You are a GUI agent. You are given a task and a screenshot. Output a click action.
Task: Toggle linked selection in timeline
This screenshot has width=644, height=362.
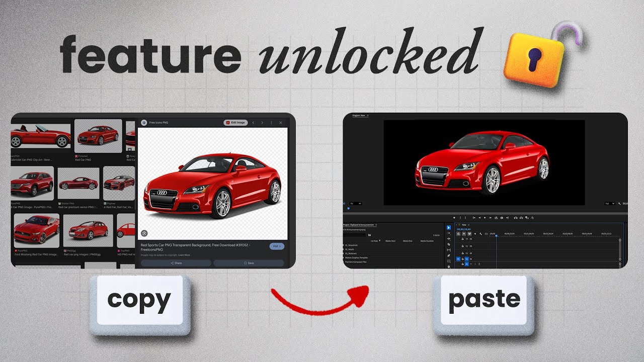(470, 234)
